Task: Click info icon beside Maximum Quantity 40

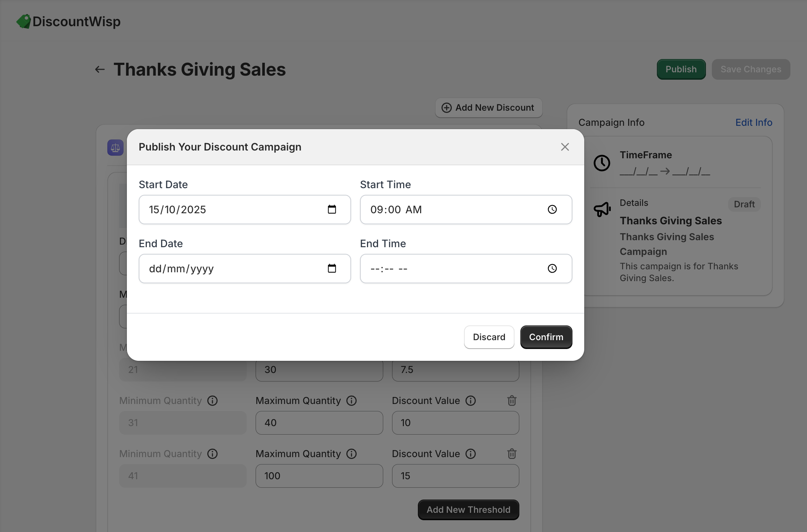Action: (x=351, y=401)
